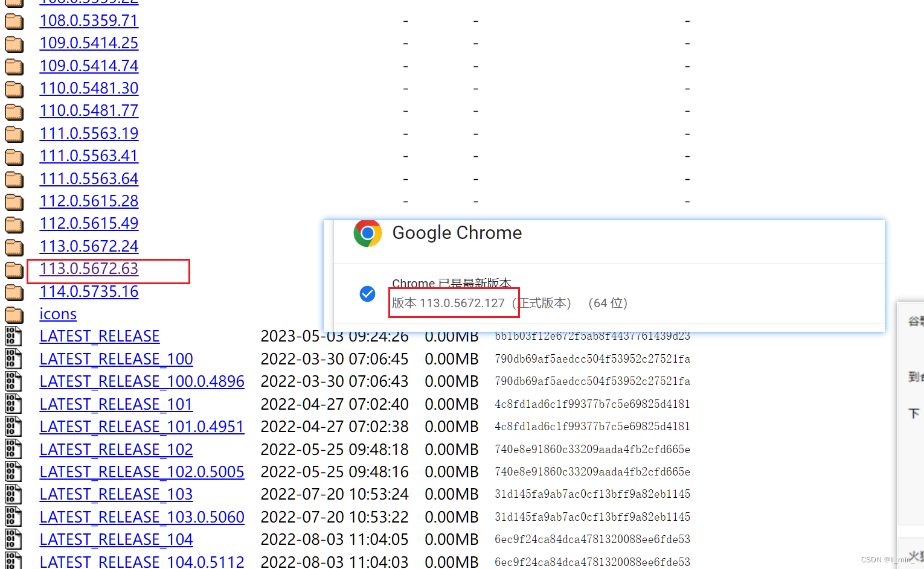
Task: Click the 谷歌 item in the right sidebar
Action: coord(914,320)
